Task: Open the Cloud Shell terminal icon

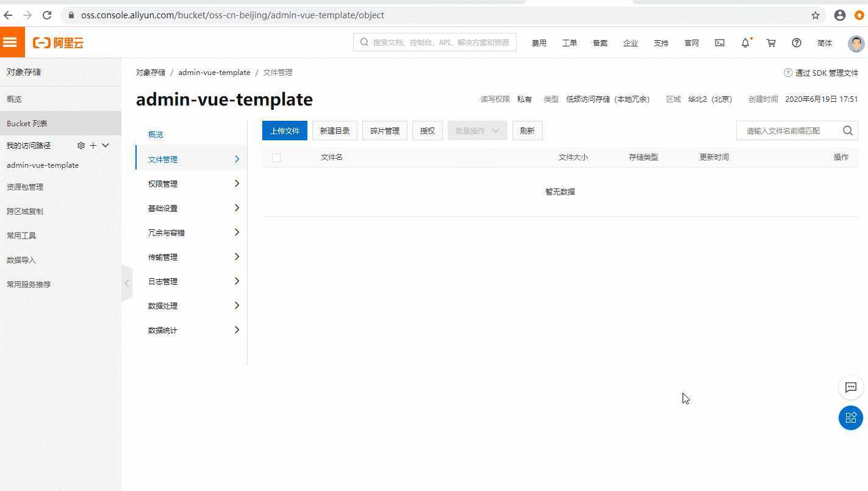Action: 720,43
